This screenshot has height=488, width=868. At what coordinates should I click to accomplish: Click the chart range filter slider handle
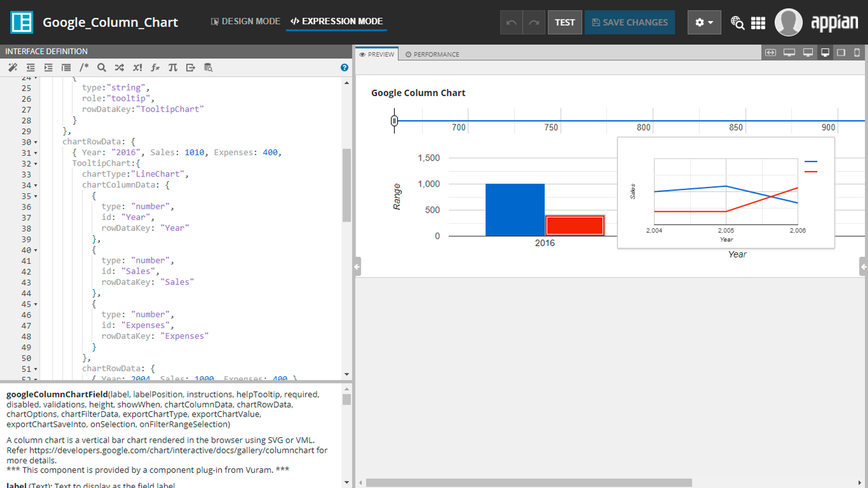(x=394, y=121)
